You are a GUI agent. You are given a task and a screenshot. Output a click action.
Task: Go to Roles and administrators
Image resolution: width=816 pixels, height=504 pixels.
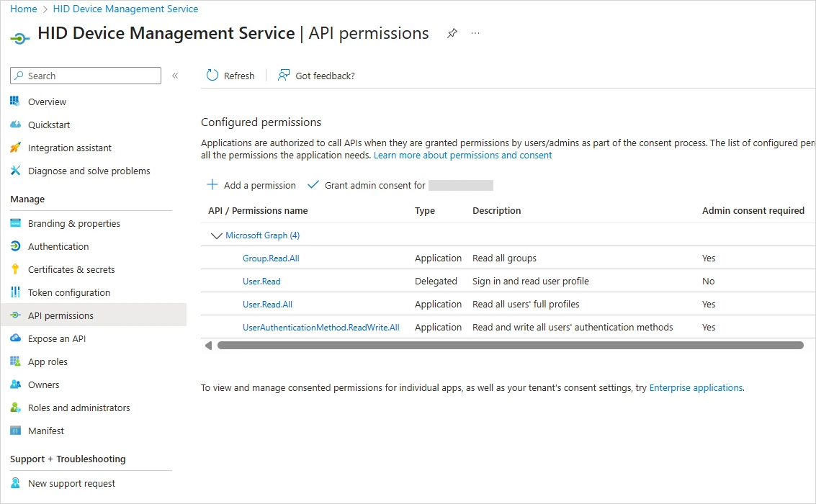click(x=79, y=408)
